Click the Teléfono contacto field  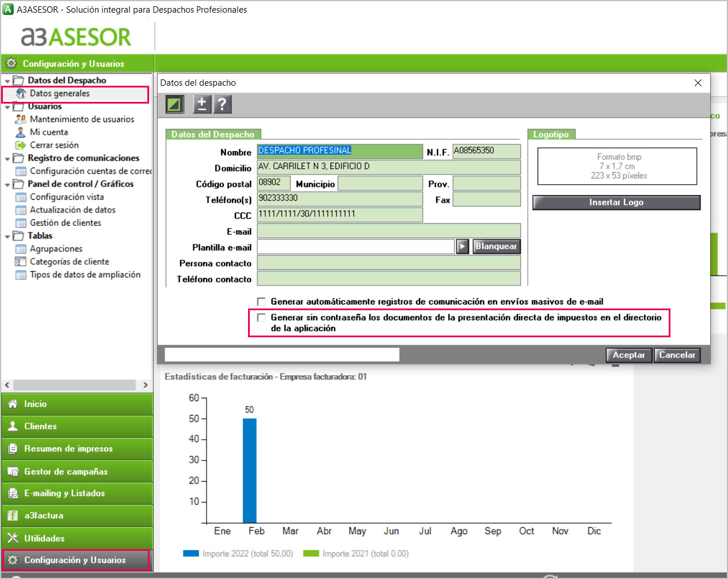click(x=389, y=279)
